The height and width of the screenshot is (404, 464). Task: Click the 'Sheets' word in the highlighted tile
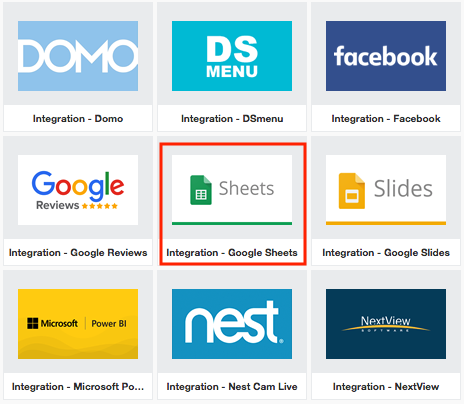[246, 189]
